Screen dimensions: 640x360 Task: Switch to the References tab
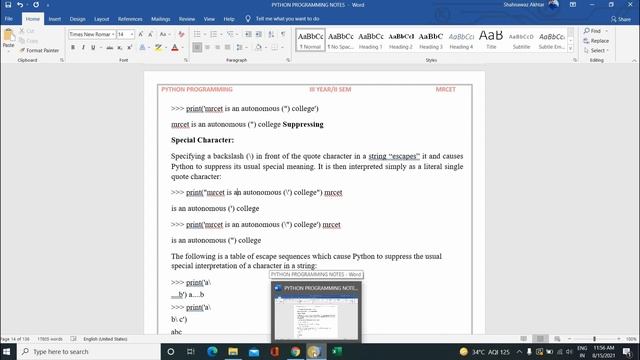[130, 19]
